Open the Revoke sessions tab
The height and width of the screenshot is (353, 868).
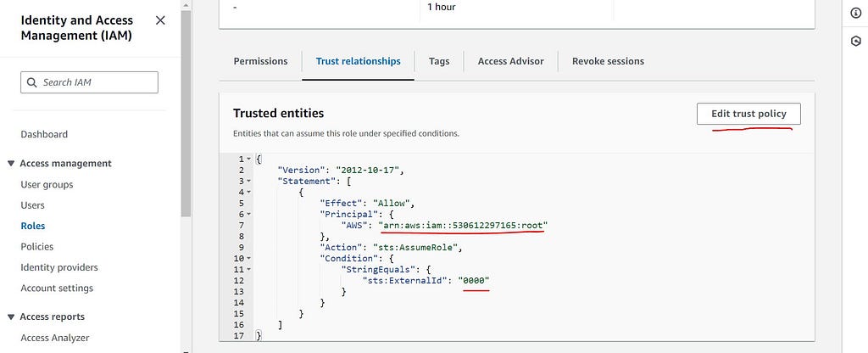[608, 61]
